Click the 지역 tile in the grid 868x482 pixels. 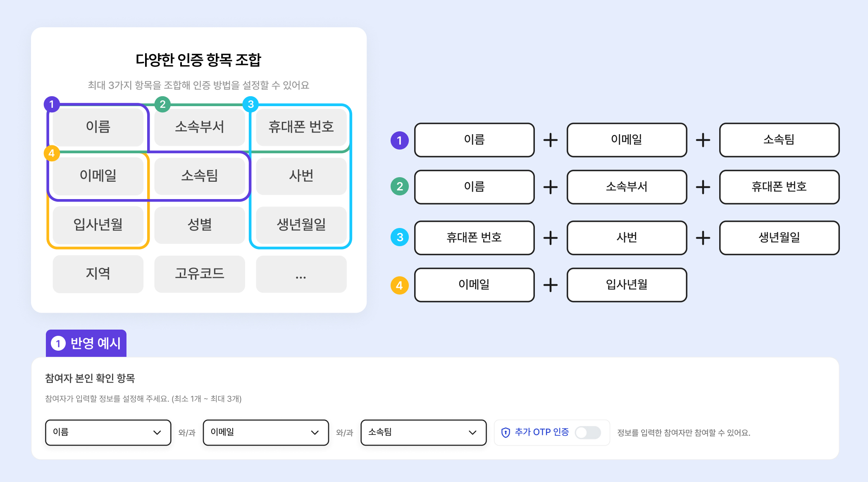click(98, 274)
